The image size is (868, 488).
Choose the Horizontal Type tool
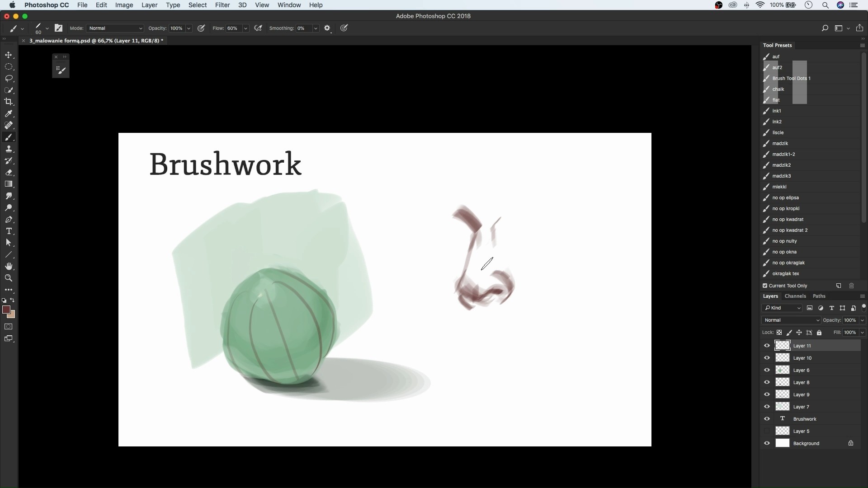[x=9, y=231]
